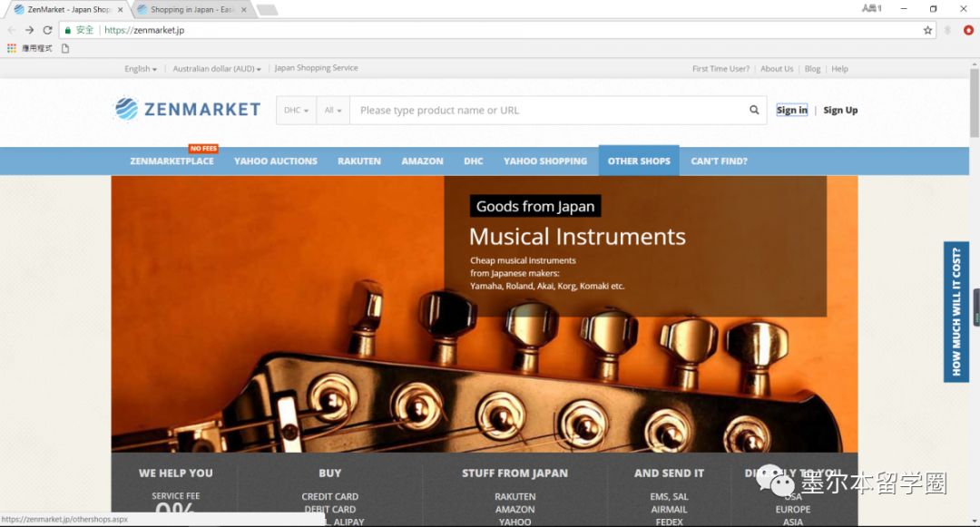
Task: Open the Australian dollar currency dropdown
Action: coord(217,69)
